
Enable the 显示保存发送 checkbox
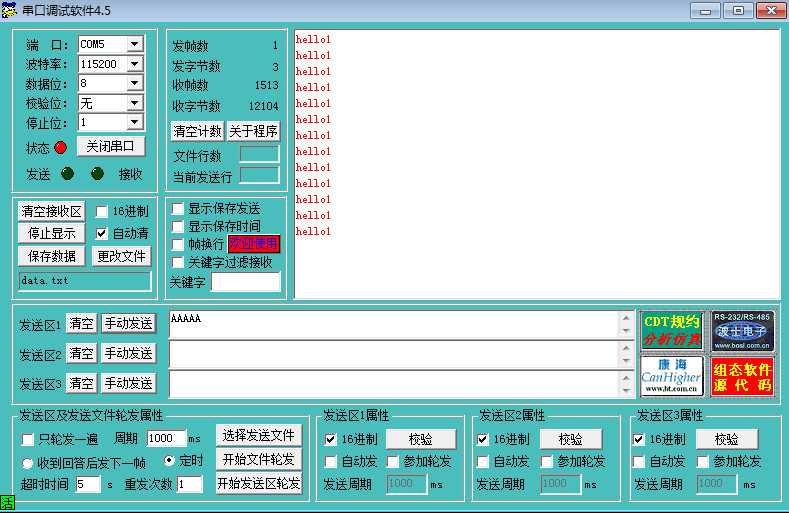(178, 208)
